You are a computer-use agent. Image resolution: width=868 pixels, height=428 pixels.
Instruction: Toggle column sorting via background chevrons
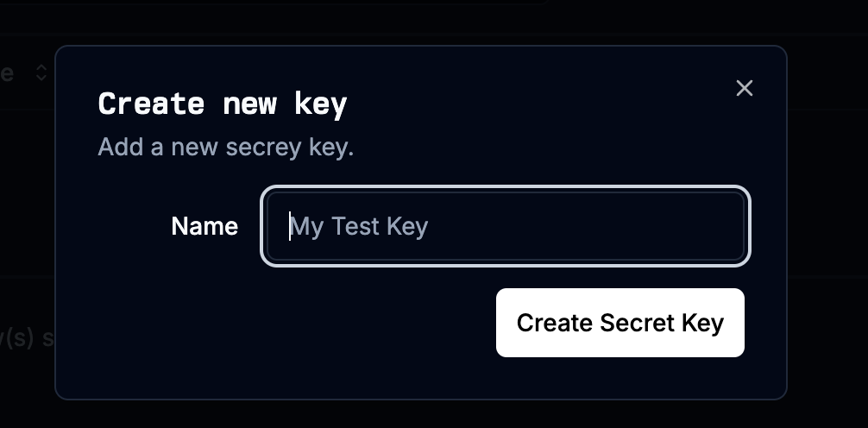click(x=41, y=73)
